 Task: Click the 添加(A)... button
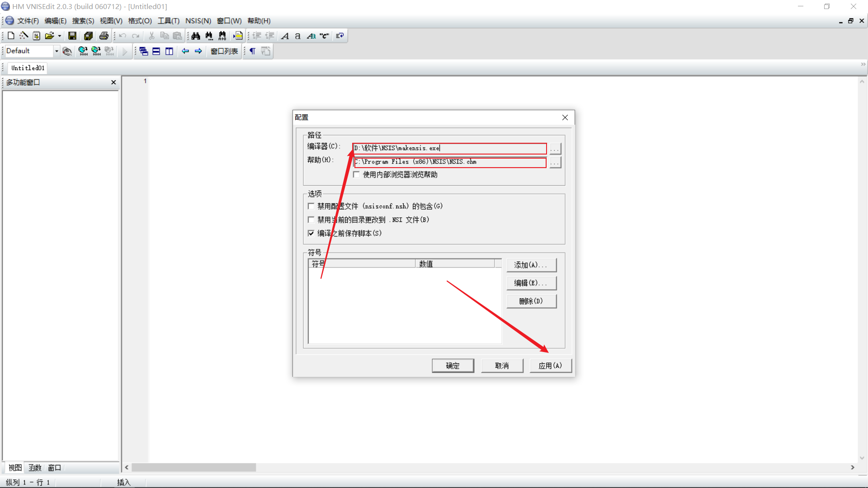531,265
